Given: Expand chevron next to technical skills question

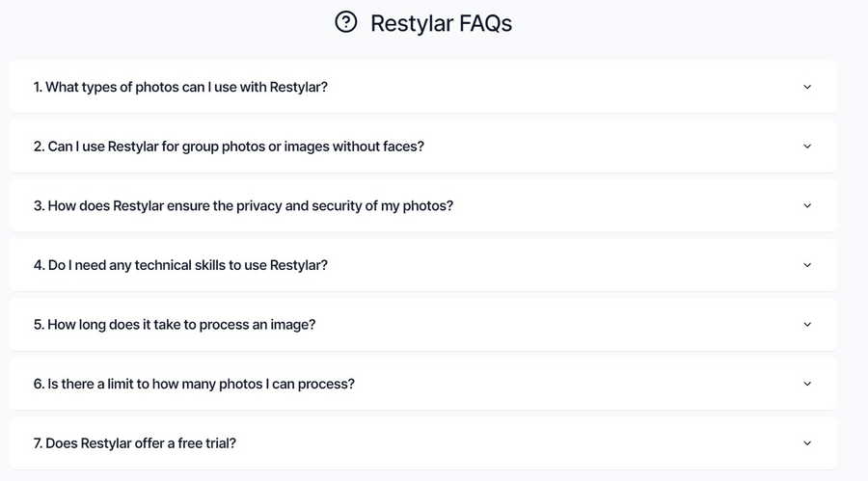Looking at the screenshot, I should coord(807,265).
